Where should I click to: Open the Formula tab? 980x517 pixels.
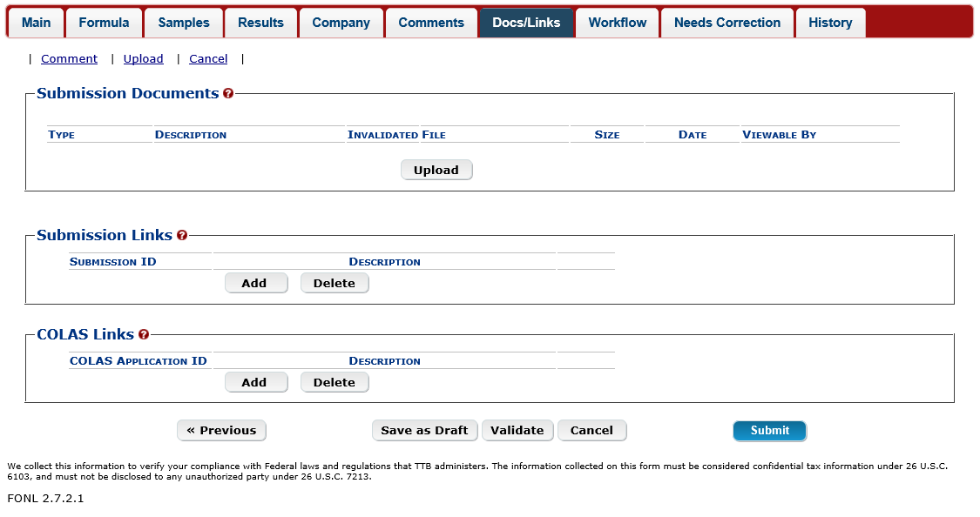[x=104, y=23]
